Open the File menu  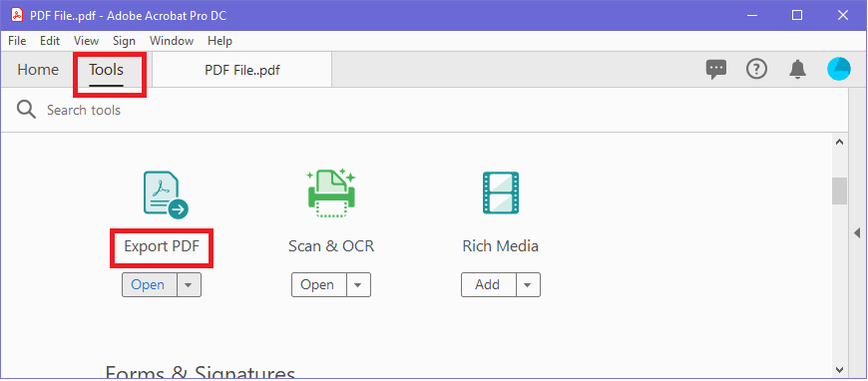pos(17,41)
